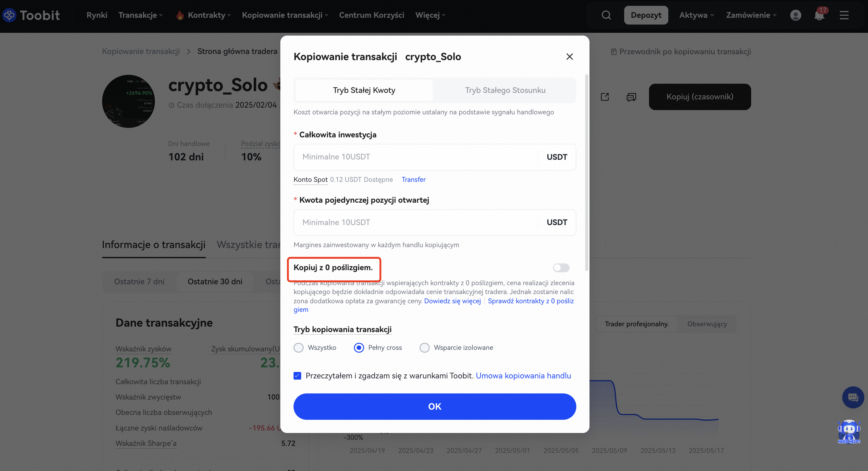Image resolution: width=868 pixels, height=471 pixels.
Task: Click the Need Help robot icon
Action: [x=849, y=431]
